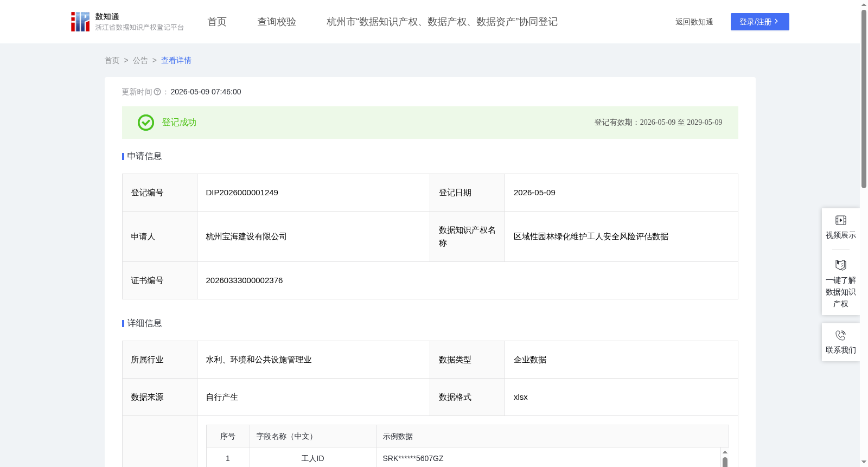Click the 登录/注册 button
Screen dimensions: 868x467
(x=759, y=22)
